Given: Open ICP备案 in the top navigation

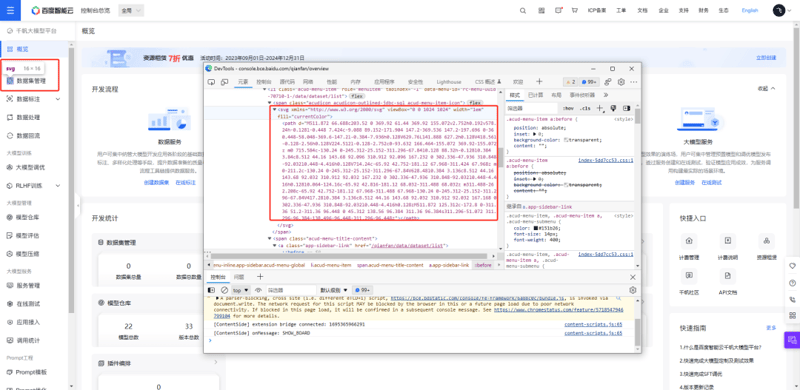Looking at the screenshot, I should pos(596,10).
